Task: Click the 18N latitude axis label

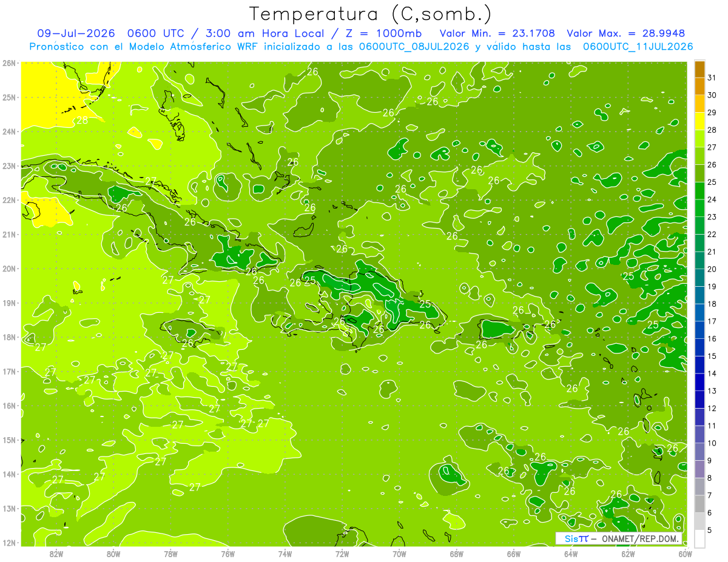Action: click(9, 337)
